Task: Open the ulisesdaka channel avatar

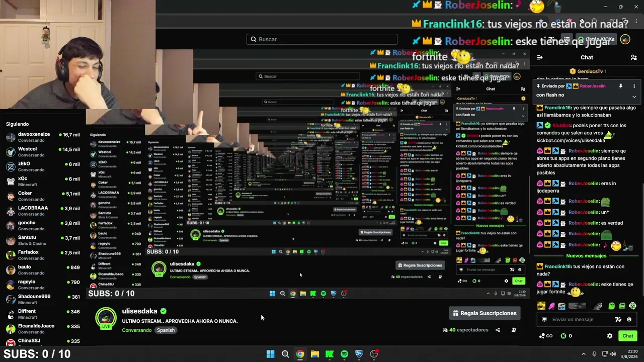Action: click(106, 318)
